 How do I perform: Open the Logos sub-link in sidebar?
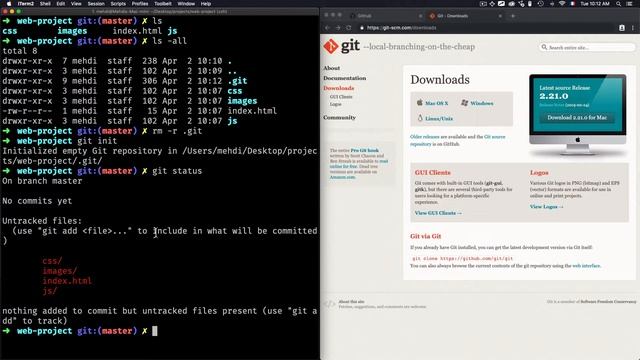[336, 104]
